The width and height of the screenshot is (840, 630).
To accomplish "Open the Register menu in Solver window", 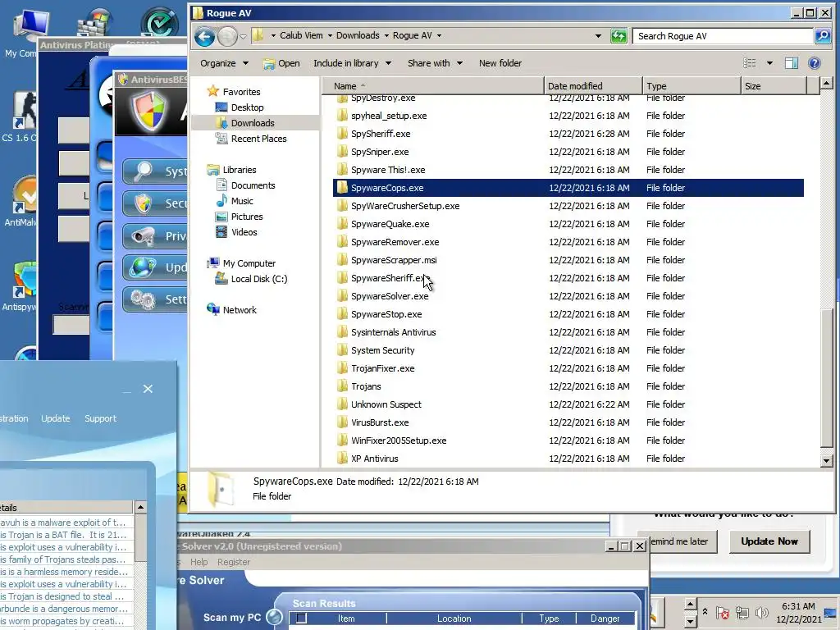I will click(234, 562).
